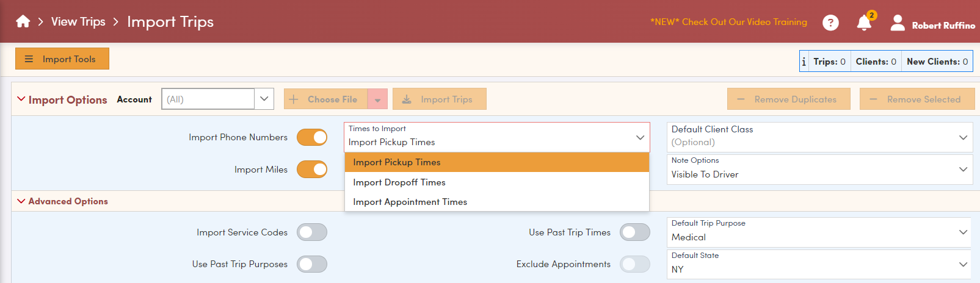Click the info icon beside Trips count
Image resolution: width=980 pixels, height=283 pixels.
(x=804, y=62)
